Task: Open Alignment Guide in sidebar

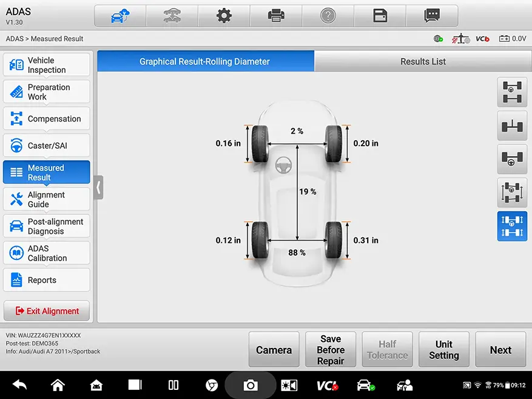Action: tap(47, 200)
